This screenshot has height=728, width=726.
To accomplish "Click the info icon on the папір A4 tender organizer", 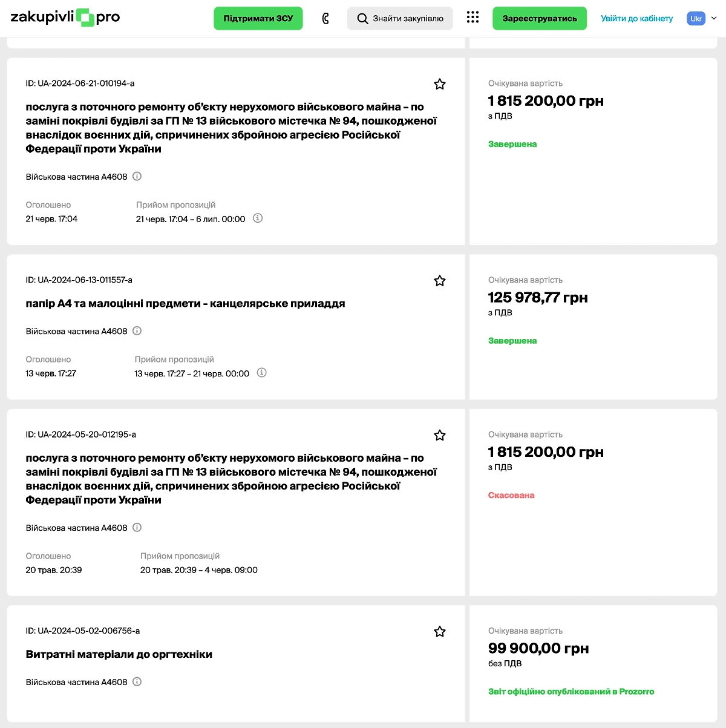I will tap(137, 331).
